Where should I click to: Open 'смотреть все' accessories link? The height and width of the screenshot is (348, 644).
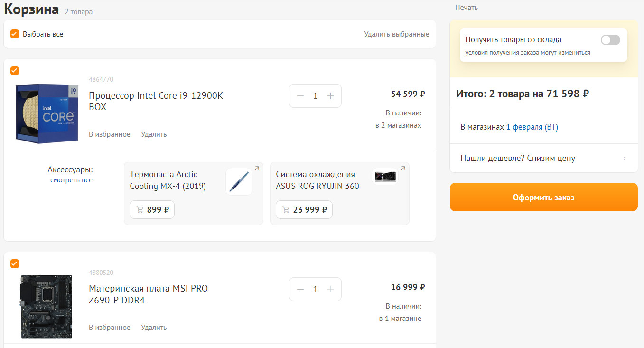tap(71, 180)
